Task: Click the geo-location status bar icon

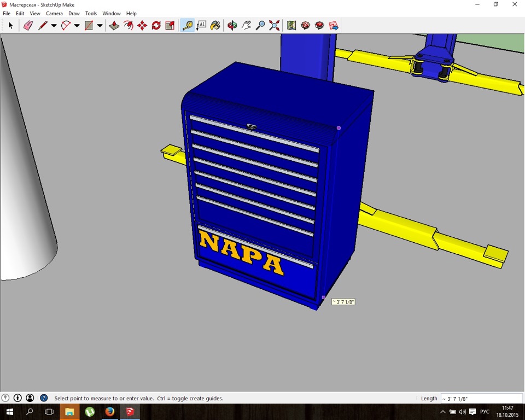Action: tap(5, 398)
